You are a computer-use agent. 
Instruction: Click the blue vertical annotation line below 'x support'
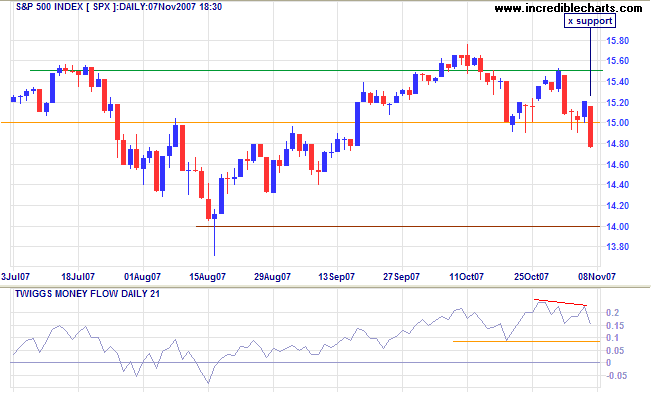point(590,61)
